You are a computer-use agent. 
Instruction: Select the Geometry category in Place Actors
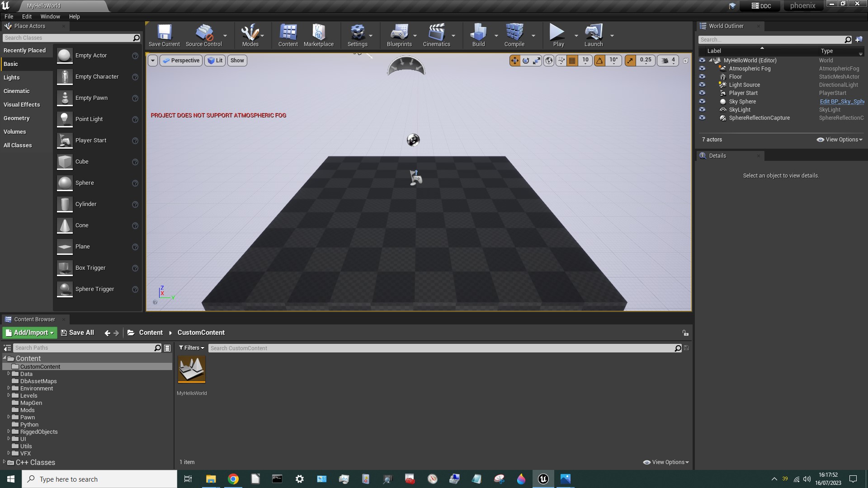tap(27, 118)
